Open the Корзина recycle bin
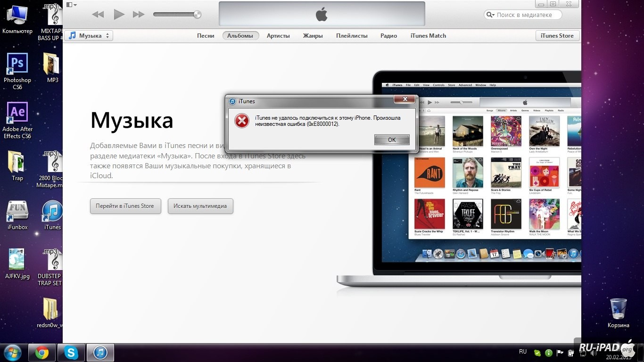Viewport: 644px width, 362px height. [618, 313]
